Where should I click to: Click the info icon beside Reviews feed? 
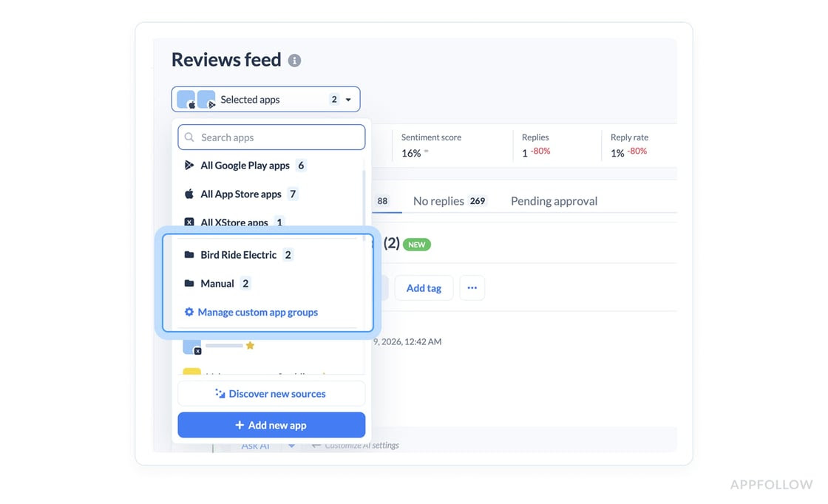(x=294, y=61)
